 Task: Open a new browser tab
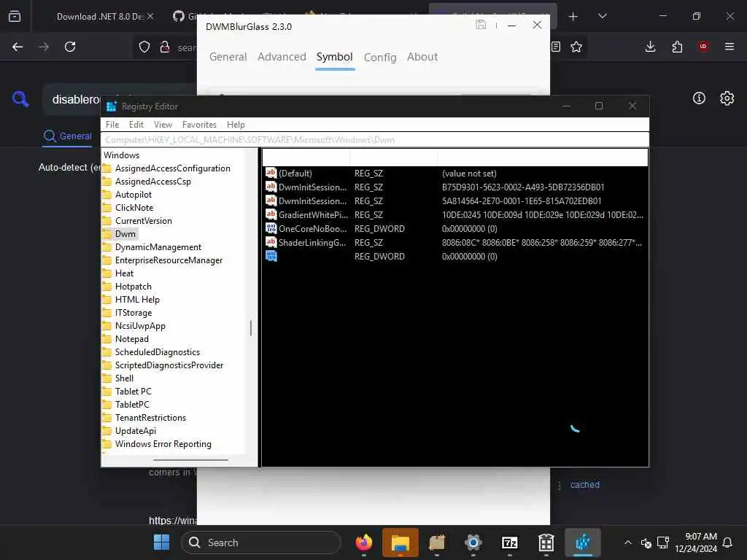[573, 17]
